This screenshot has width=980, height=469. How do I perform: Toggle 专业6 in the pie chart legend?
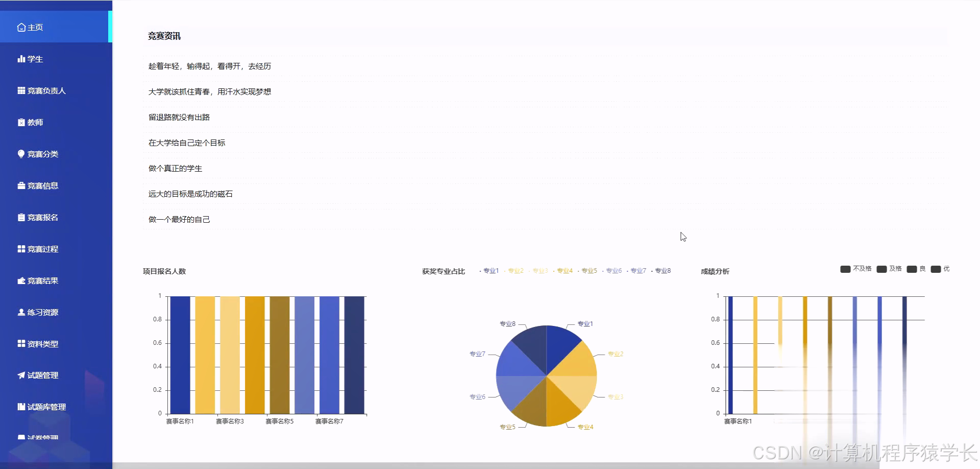611,271
